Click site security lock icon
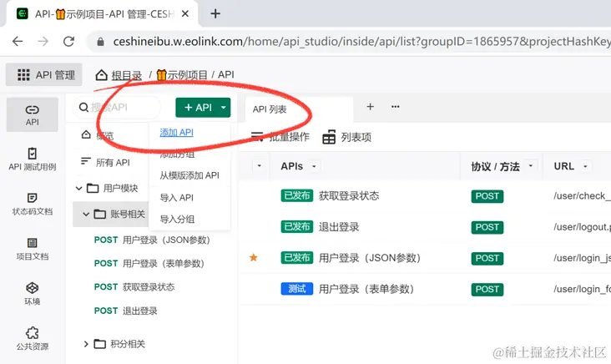 pyautogui.click(x=100, y=42)
